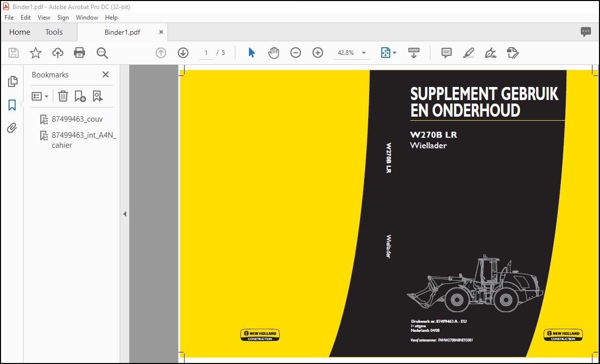Close the Bookmarks panel

coord(106,74)
